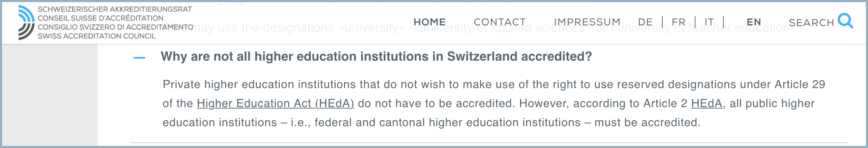Click the gray left sidebar area
Screen dimensions: 868x148
[49, 95]
